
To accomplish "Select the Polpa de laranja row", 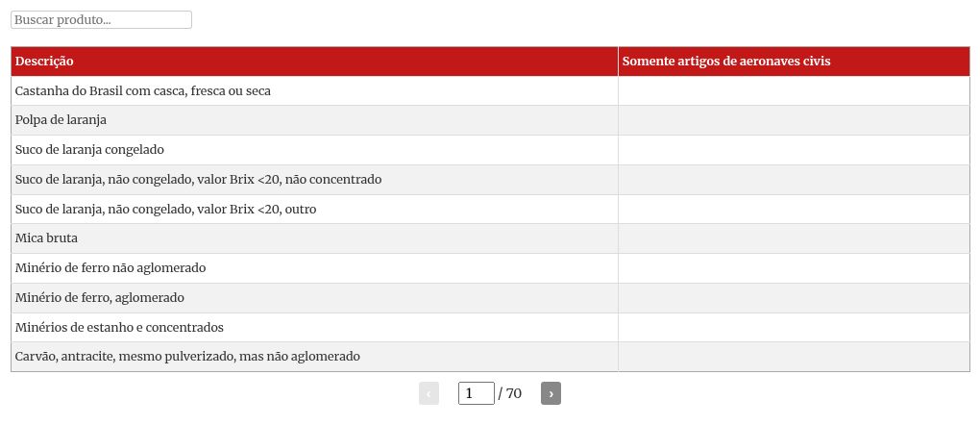I will click(61, 120).
